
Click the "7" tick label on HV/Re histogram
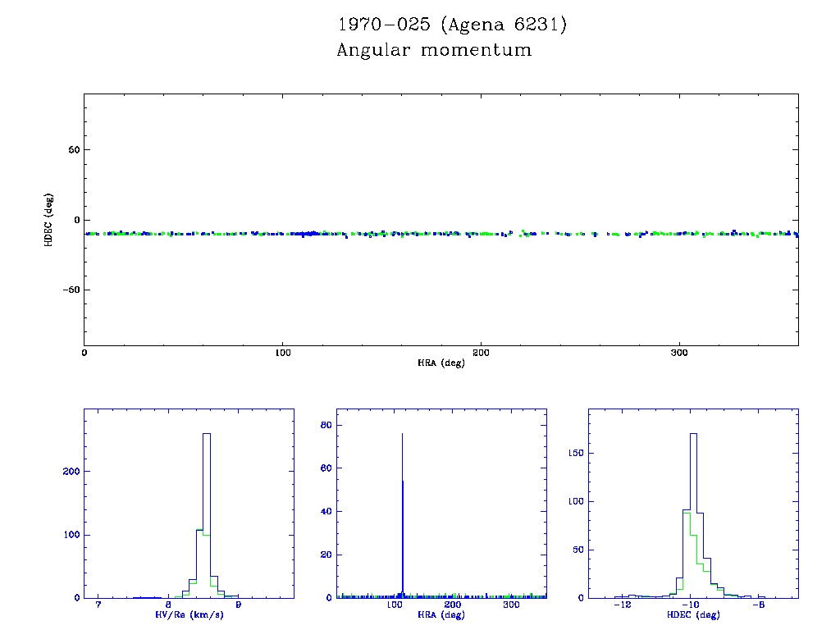(x=98, y=605)
